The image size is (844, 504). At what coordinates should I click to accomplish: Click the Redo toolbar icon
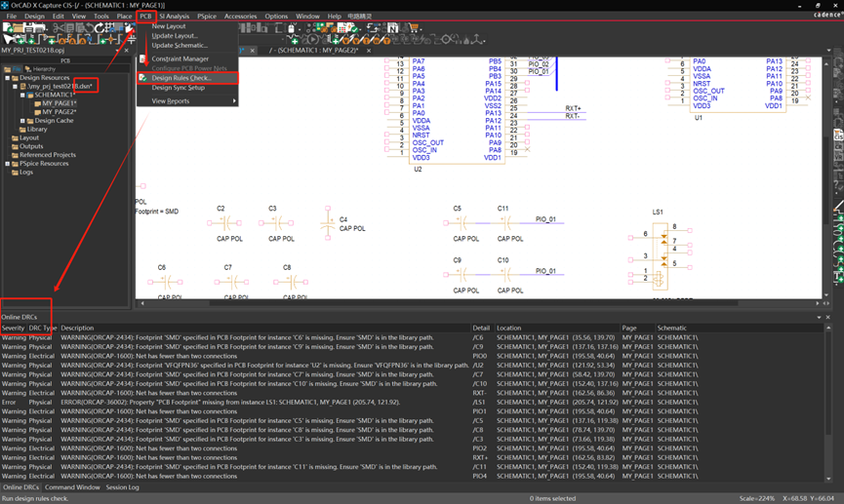point(100,27)
